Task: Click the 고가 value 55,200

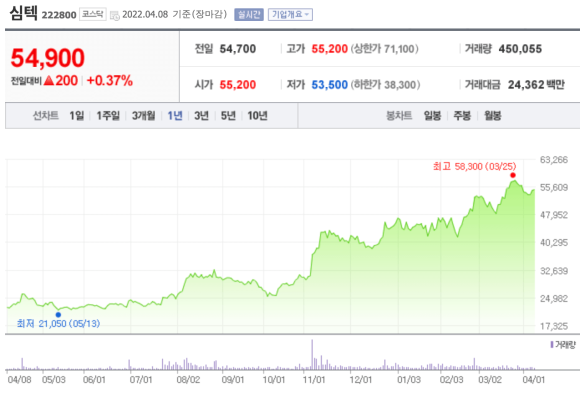Action: tap(330, 49)
